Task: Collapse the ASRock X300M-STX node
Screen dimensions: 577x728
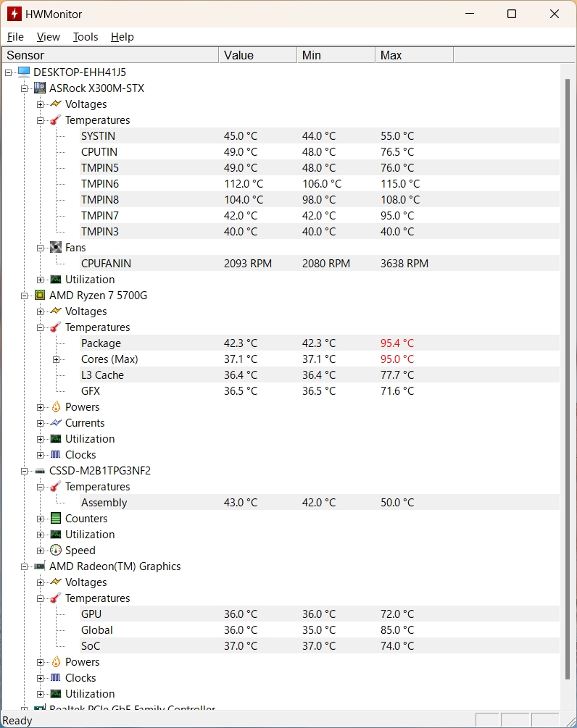Action: pyautogui.click(x=24, y=88)
